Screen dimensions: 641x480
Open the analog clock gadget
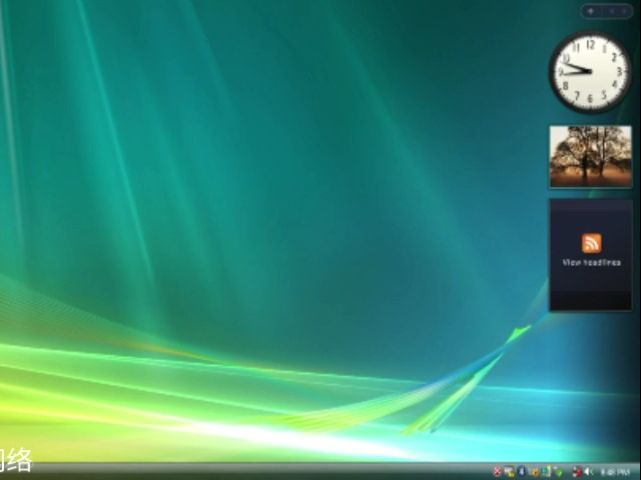point(590,72)
